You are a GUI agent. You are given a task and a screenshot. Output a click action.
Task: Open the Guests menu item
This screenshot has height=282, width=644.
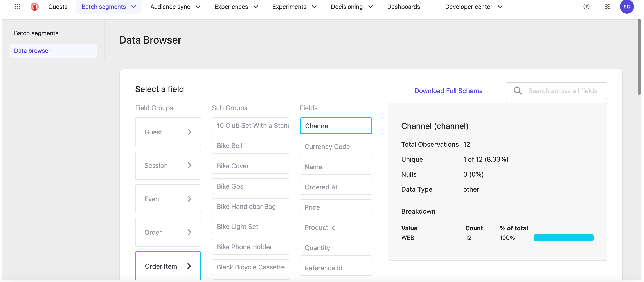(58, 7)
